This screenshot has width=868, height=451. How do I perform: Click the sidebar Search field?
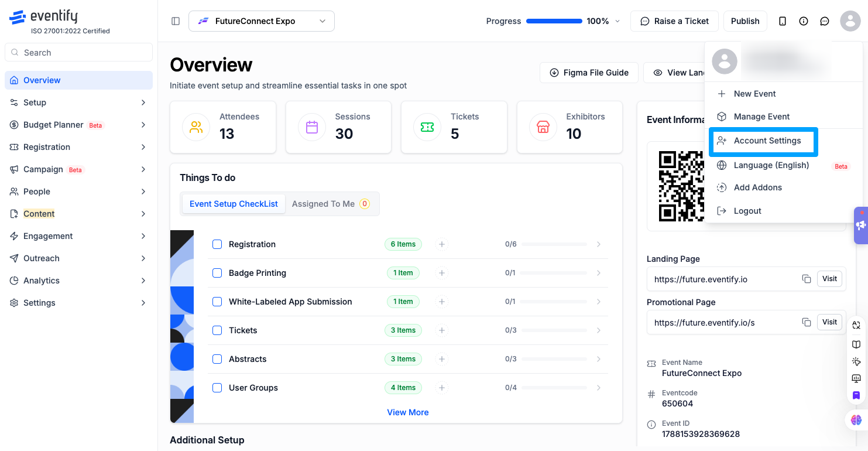78,53
